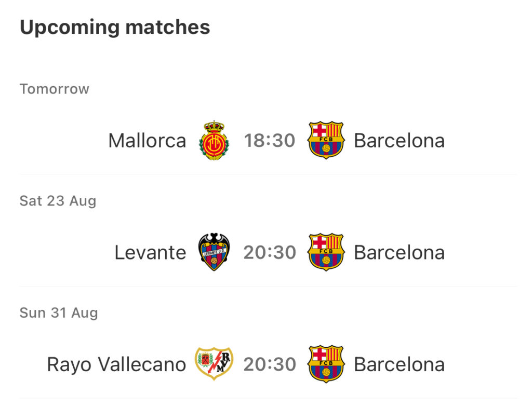Open the Rayo Vallecano team name link
532x408 pixels.
(116, 364)
